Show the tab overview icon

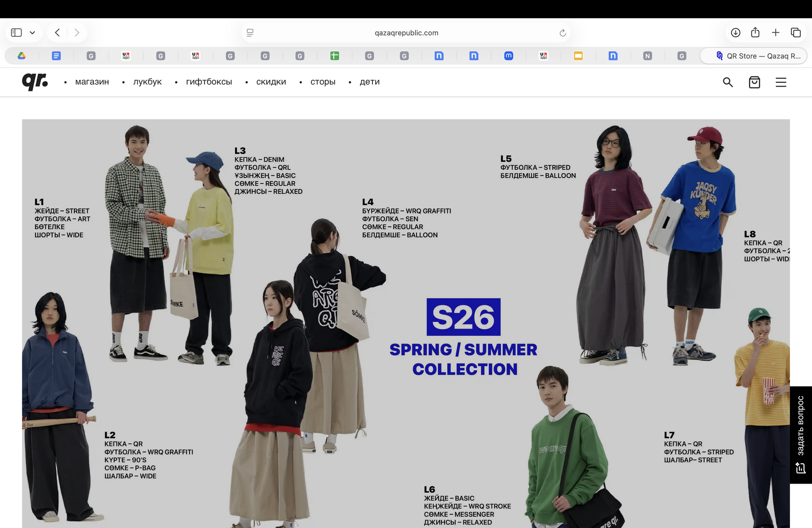[796, 33]
